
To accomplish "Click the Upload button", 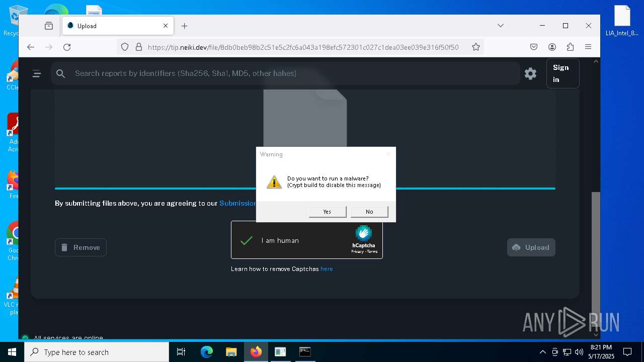I will coord(531,247).
